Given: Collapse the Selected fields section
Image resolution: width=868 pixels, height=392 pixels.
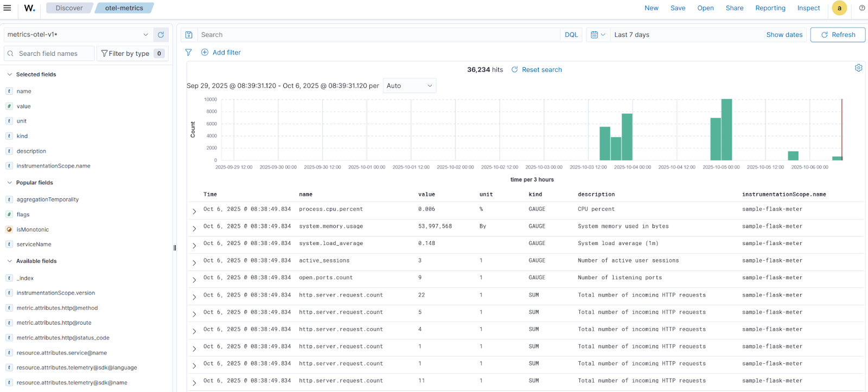Looking at the screenshot, I should coord(10,74).
